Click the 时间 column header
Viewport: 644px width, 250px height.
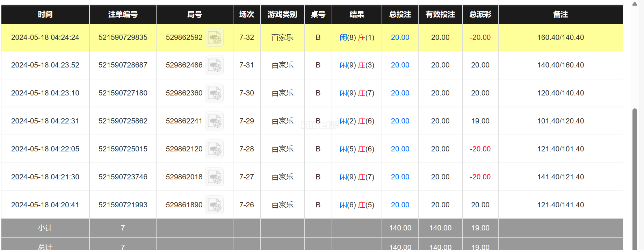(x=45, y=14)
